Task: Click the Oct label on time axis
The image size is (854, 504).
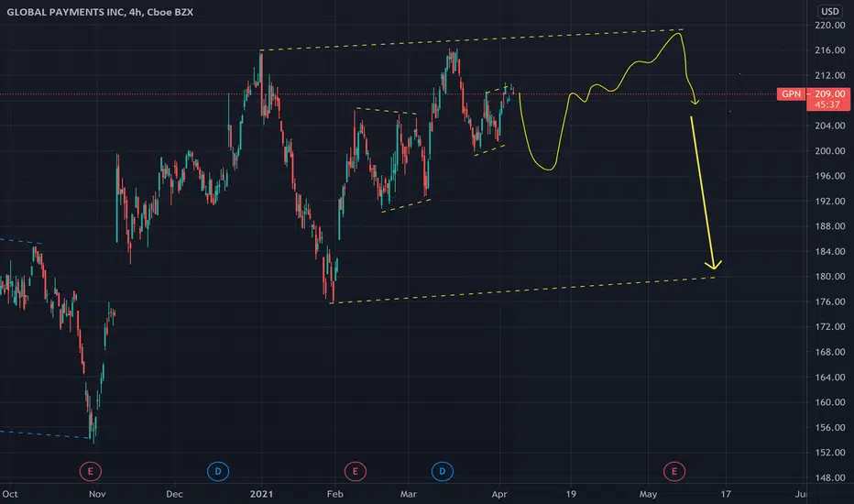Action: tap(10, 494)
